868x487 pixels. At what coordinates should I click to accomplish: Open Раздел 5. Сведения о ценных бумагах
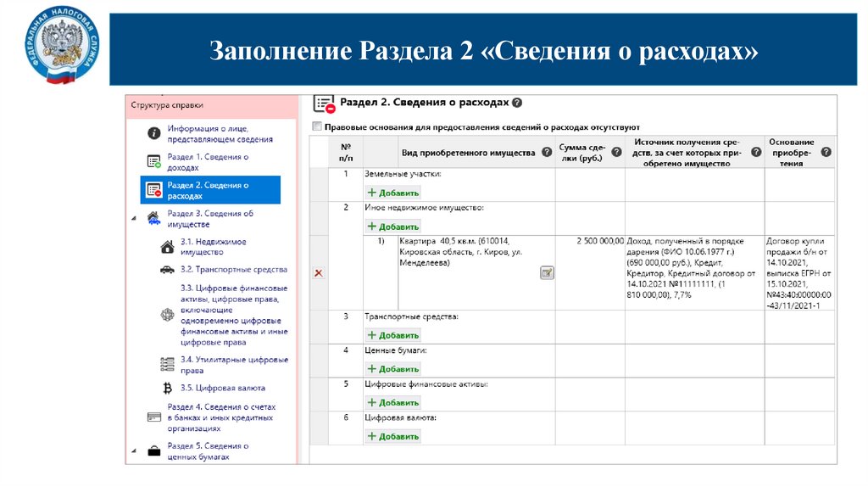[x=208, y=451]
